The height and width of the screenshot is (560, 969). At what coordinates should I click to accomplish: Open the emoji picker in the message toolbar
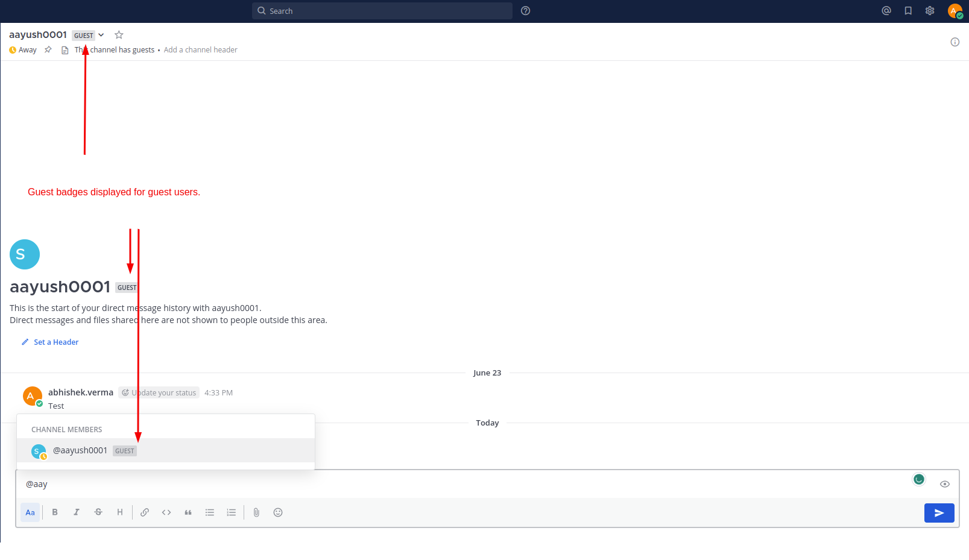coord(277,512)
